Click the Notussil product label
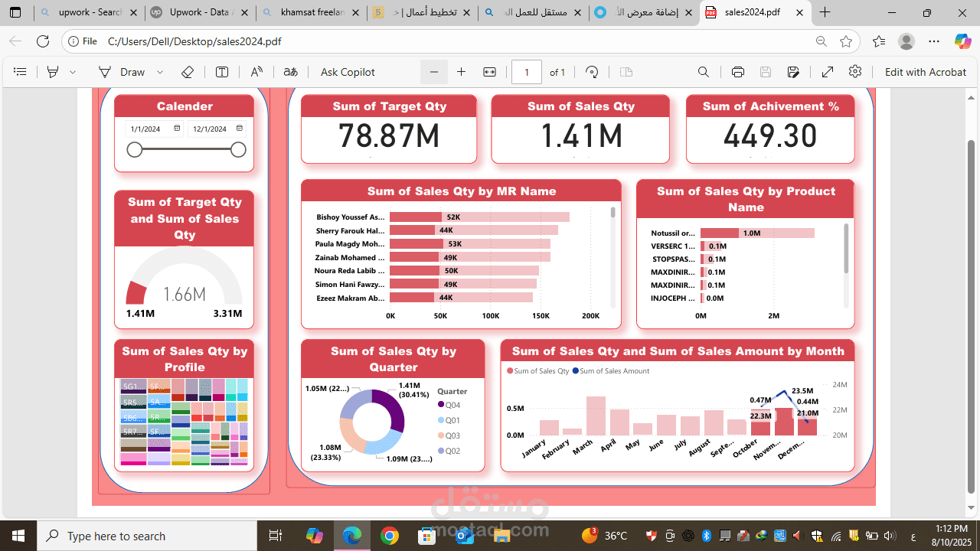This screenshot has width=980, height=551. click(673, 233)
